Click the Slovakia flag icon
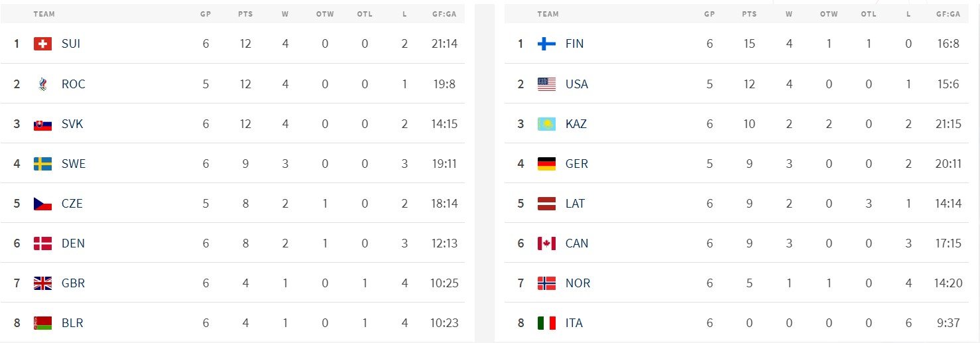This screenshot has height=343, width=980. [x=42, y=124]
